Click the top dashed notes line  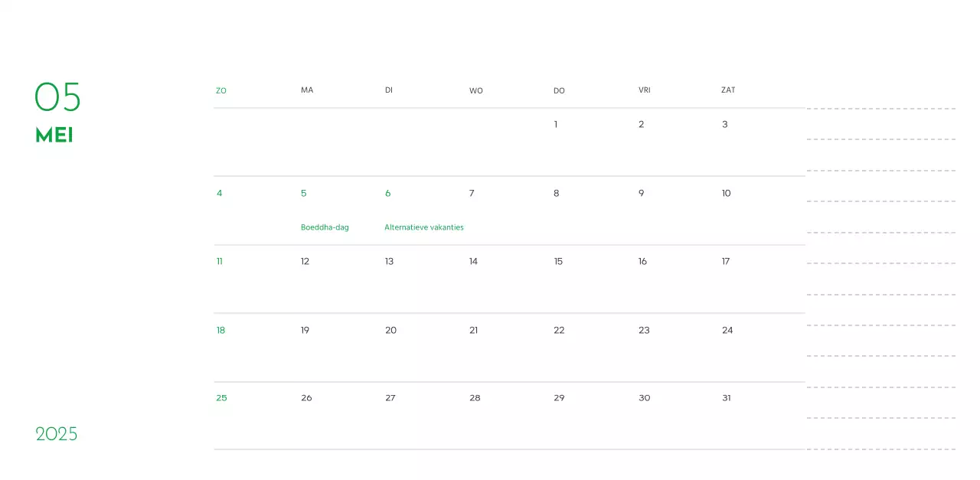coord(880,108)
